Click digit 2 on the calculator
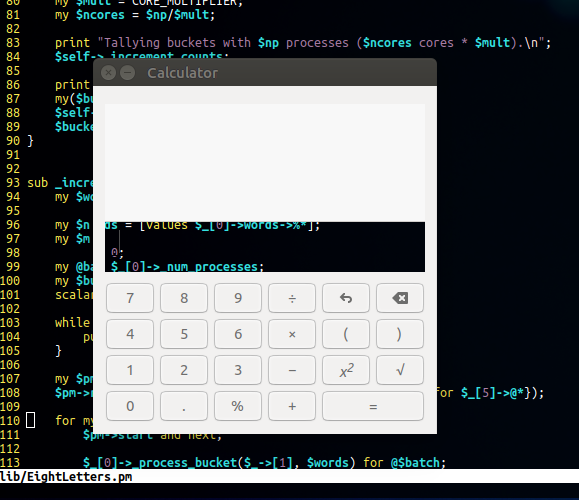Viewport: 579px width, 500px height. [184, 370]
